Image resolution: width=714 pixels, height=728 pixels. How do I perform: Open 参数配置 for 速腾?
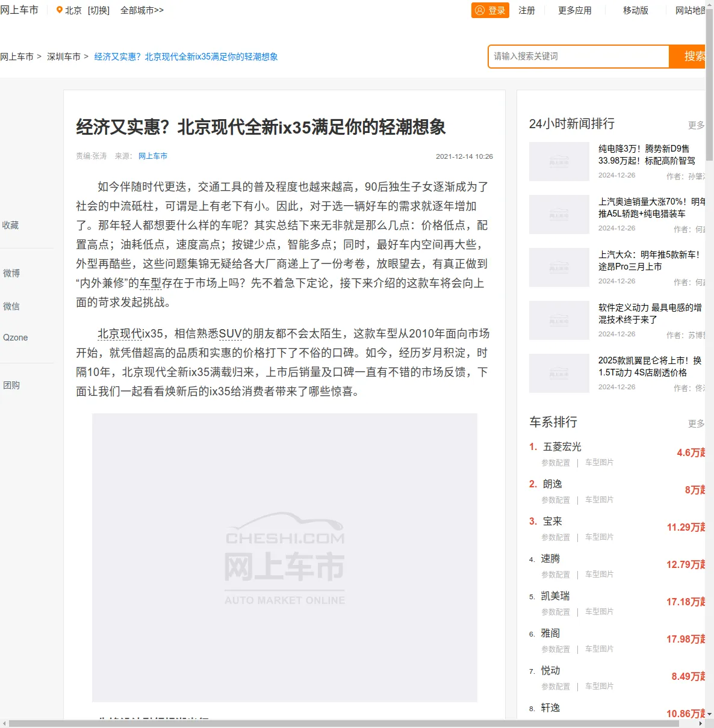556,575
